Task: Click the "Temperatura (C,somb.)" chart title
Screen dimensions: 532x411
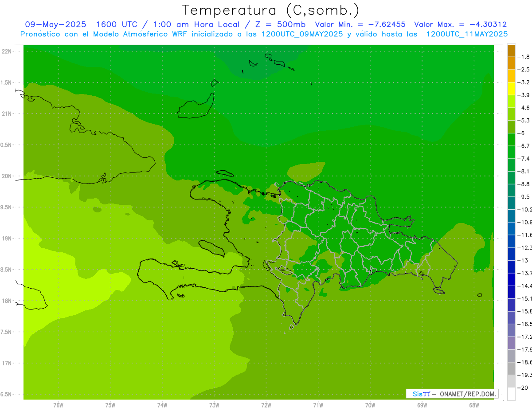Action: point(271,10)
